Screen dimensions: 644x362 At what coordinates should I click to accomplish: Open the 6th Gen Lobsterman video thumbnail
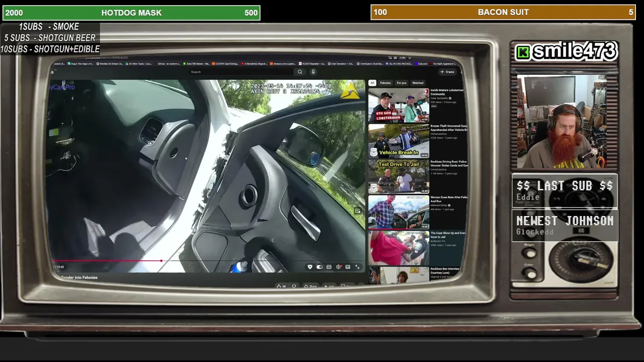398,105
